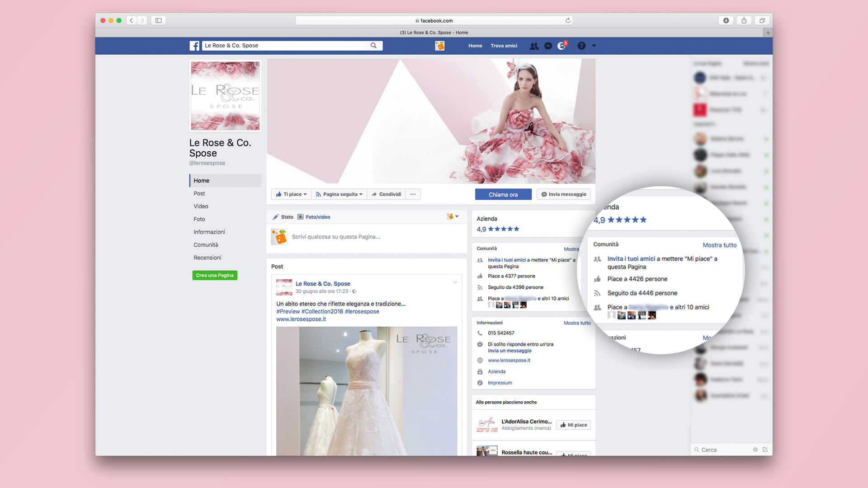The width and height of the screenshot is (868, 488).
Task: Open new tab plus button
Action: [x=768, y=33]
